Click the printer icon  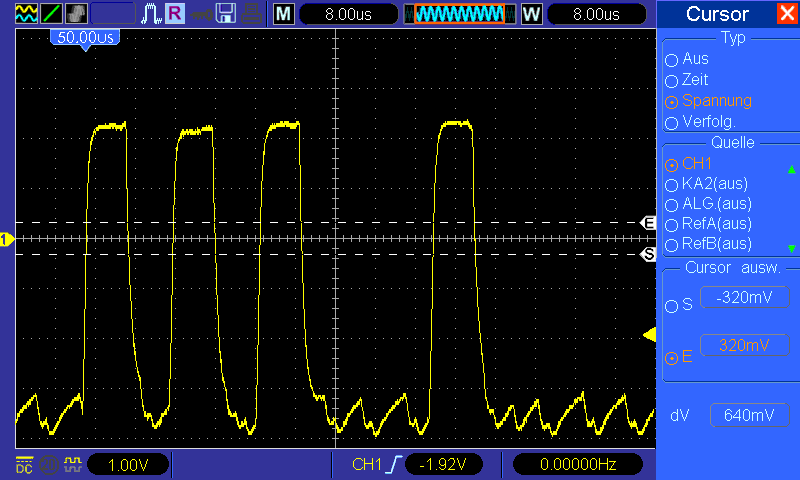click(251, 14)
